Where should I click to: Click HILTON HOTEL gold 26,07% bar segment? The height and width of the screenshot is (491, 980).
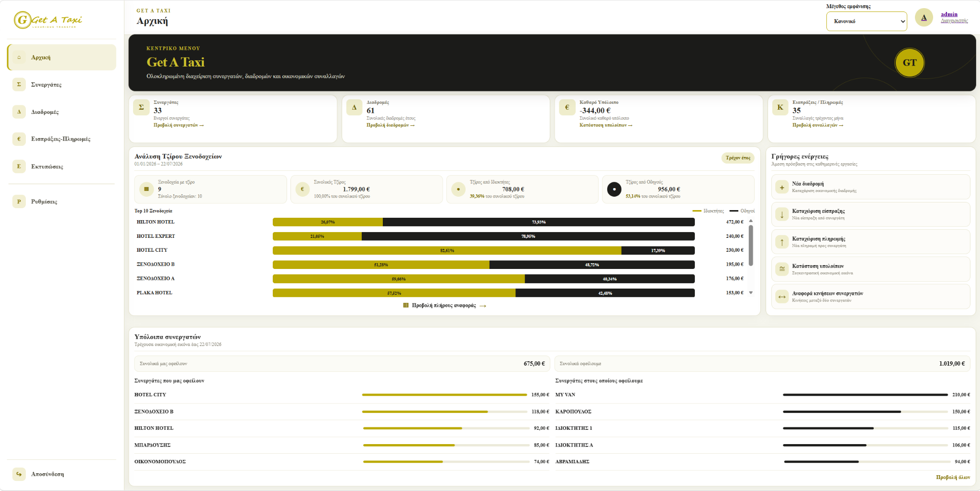[328, 222]
